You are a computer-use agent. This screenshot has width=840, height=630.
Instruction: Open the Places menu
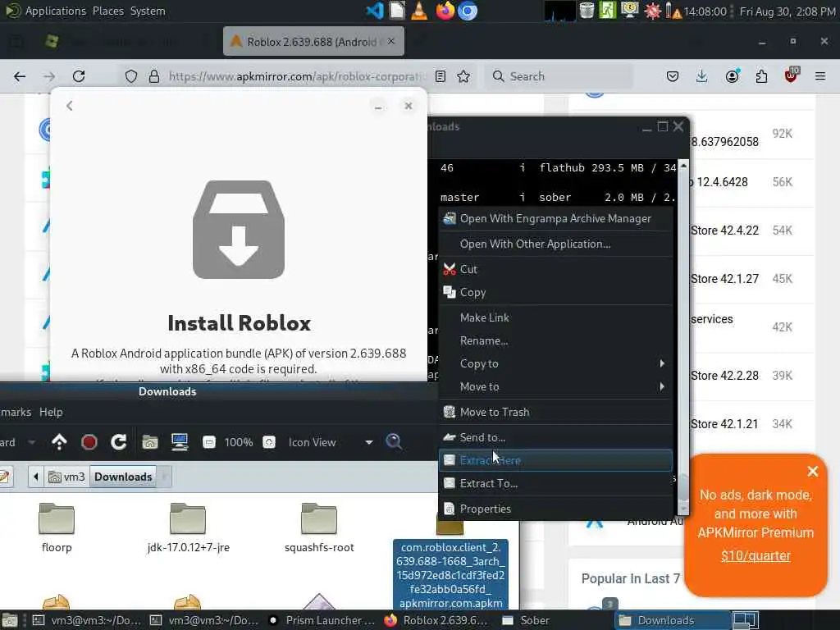pos(107,11)
